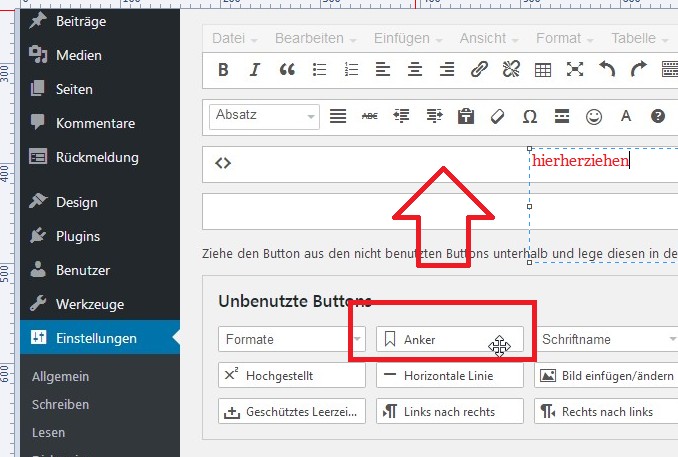Viewport: 678px width, 457px height.
Task: Open Plugins in the sidebar
Action: 77,236
